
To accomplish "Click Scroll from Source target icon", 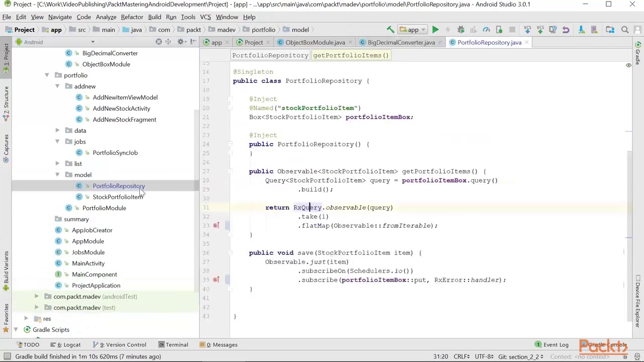I will (x=158, y=42).
